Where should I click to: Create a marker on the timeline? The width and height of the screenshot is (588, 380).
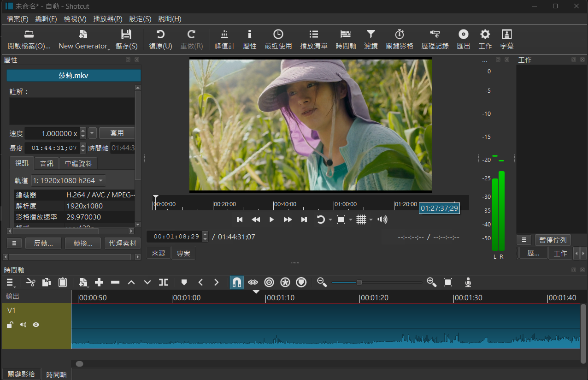pos(184,282)
